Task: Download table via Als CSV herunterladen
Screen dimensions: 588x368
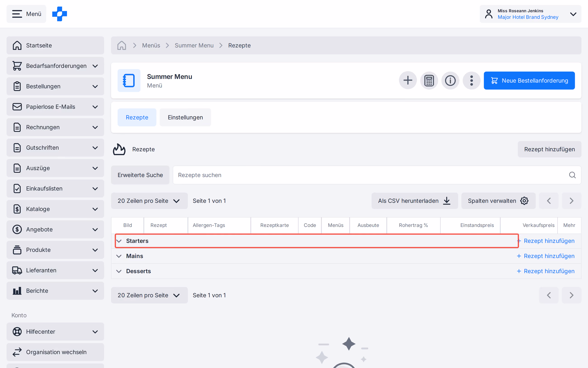Action: click(x=415, y=201)
